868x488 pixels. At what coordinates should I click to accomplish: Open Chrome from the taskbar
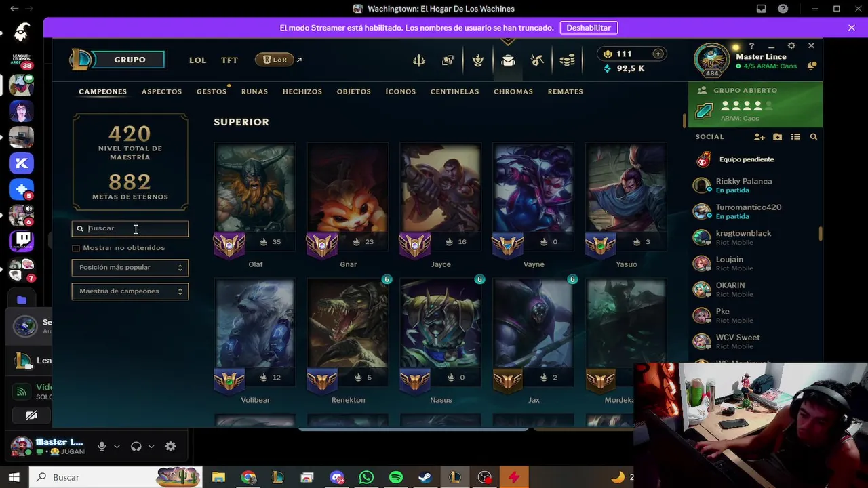(x=248, y=477)
